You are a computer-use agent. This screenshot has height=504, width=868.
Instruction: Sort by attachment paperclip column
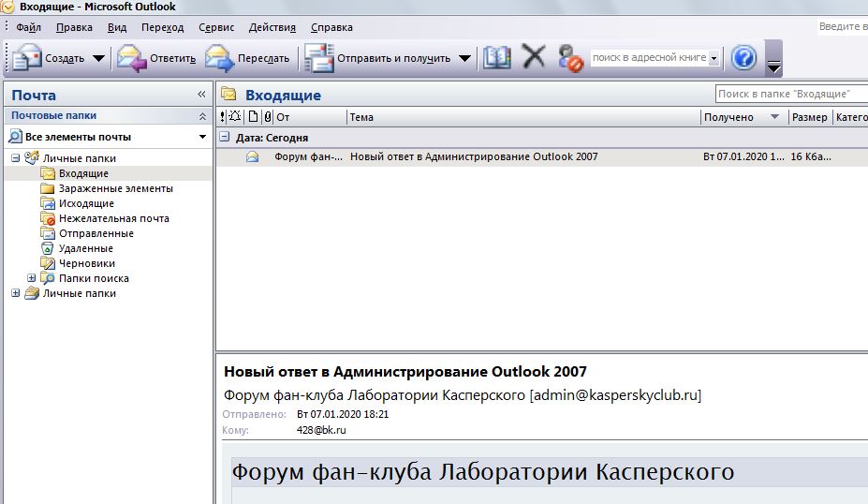coord(268,117)
